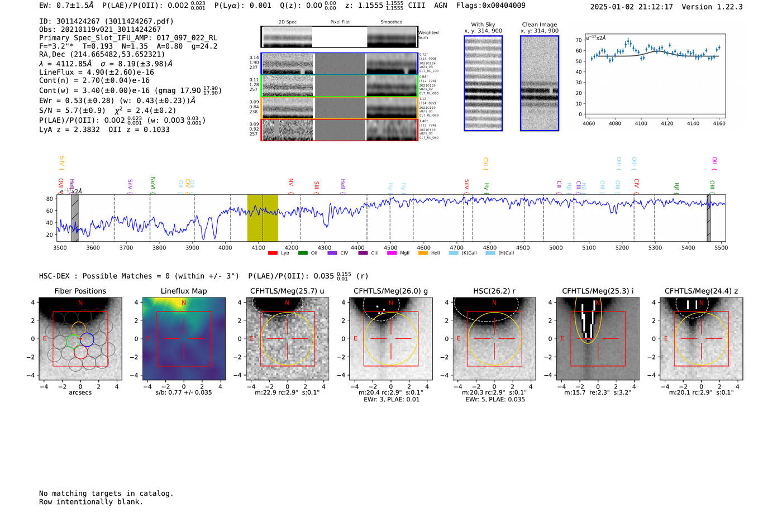
Task: Open the Lineflux Map panel
Action: 184,339
